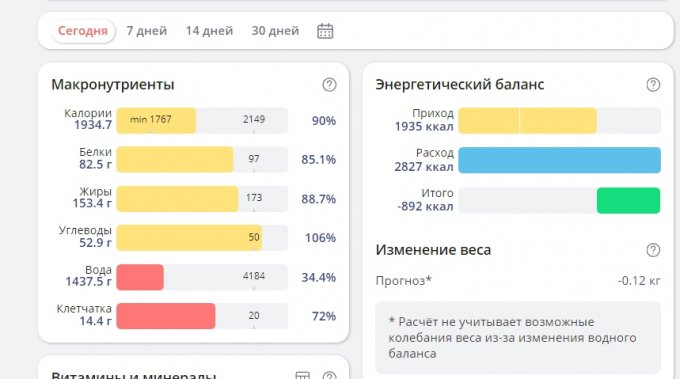
Task: Open help for Макронутриенты panel
Action: point(329,85)
